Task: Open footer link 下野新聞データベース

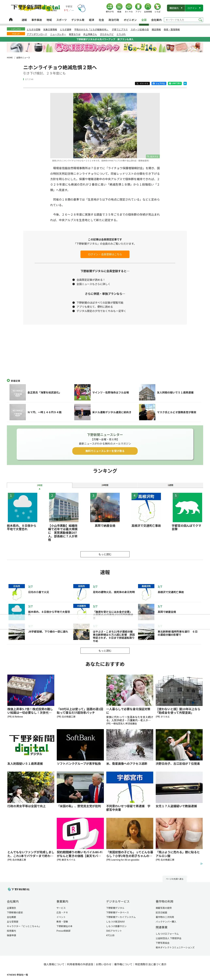Action: pyautogui.click(x=117, y=912)
